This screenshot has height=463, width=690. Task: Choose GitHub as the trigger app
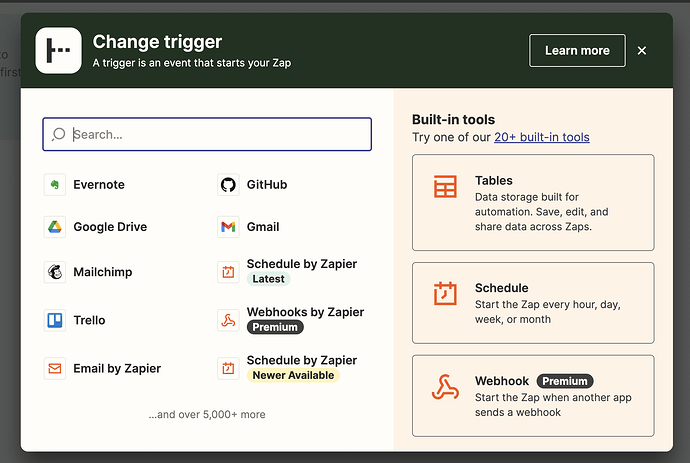click(267, 184)
